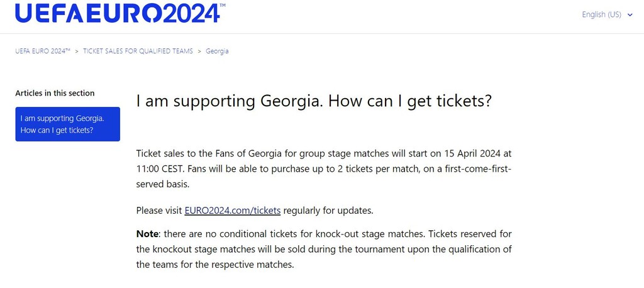Click the breadcrumb arrow before Georgia

click(199, 52)
